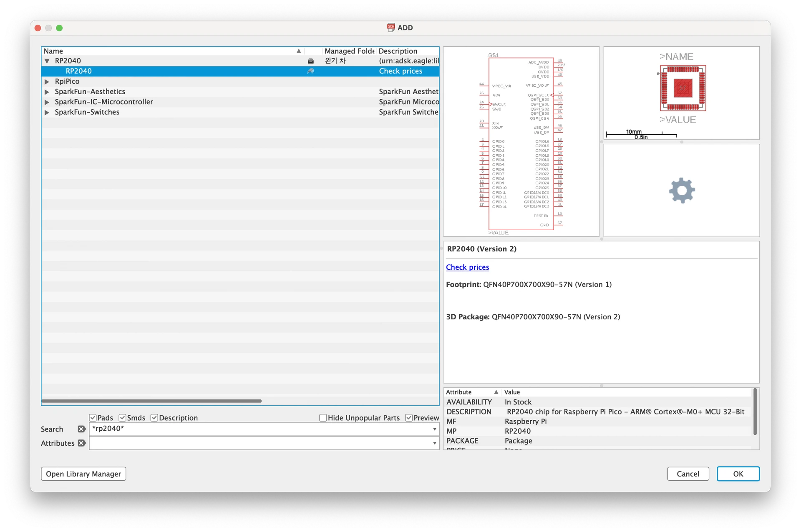Collapse the RP2040 library tree
This screenshot has height=532, width=801.
pyautogui.click(x=47, y=61)
